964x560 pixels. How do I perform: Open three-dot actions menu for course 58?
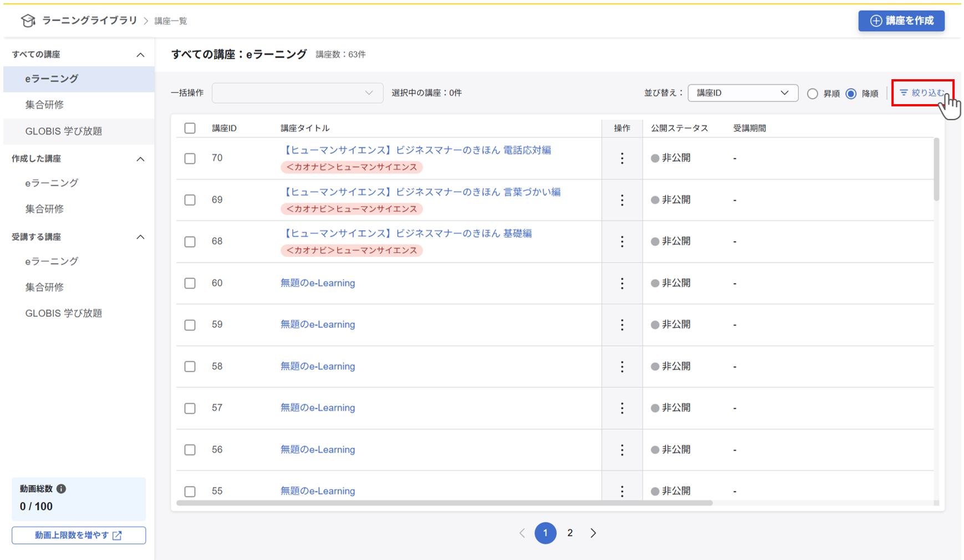622,367
